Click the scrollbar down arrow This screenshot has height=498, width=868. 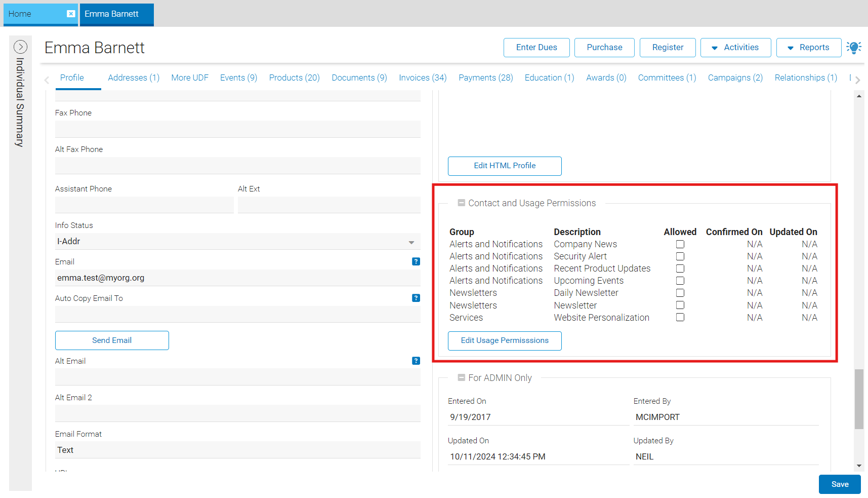859,466
